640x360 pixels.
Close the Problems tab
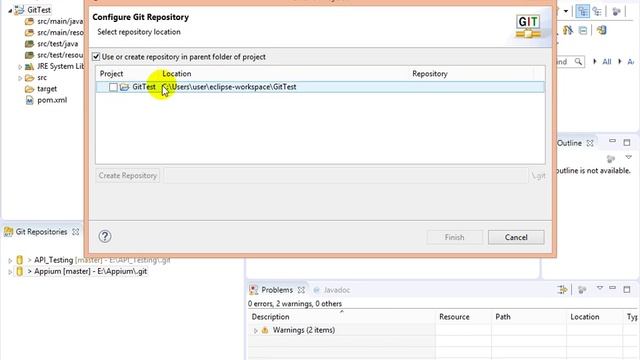pyautogui.click(x=301, y=290)
